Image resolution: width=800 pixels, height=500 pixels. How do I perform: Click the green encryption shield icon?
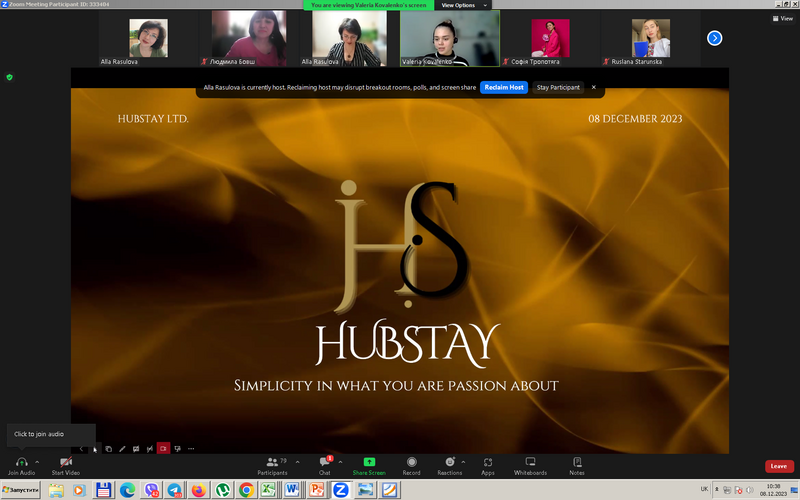pos(9,77)
